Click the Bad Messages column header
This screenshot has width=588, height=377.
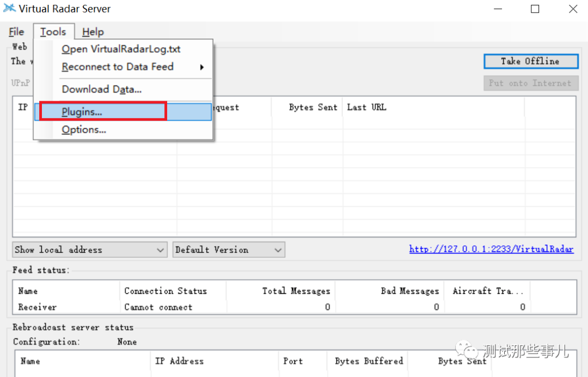click(390, 291)
